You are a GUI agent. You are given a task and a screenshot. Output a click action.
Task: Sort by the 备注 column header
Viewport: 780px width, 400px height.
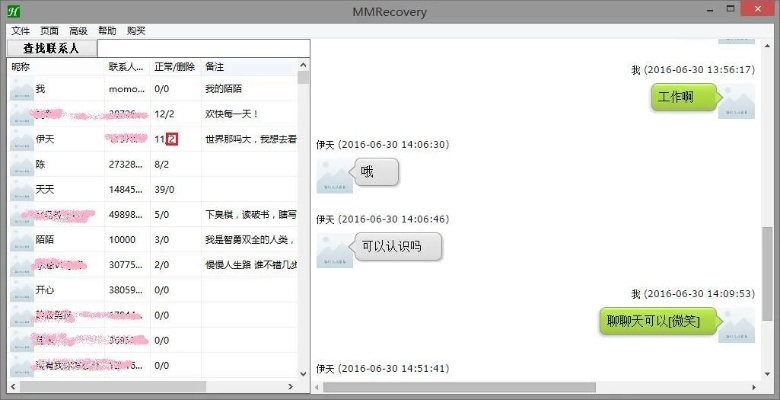(249, 67)
